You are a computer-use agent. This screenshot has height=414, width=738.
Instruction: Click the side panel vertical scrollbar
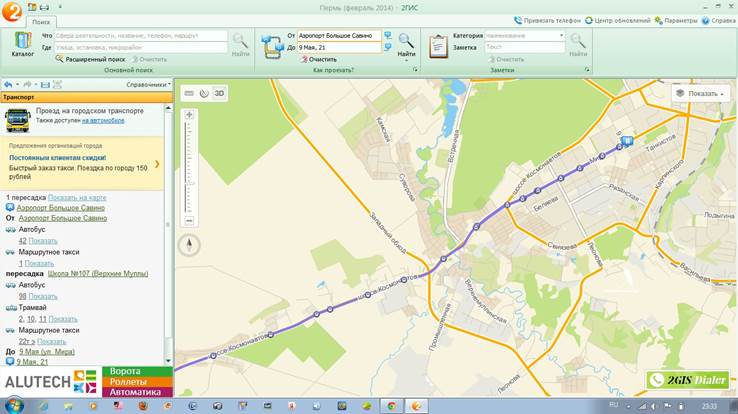pos(168,234)
